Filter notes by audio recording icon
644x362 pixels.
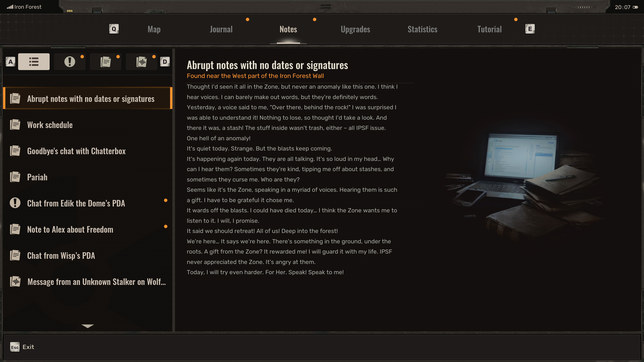coord(142,62)
